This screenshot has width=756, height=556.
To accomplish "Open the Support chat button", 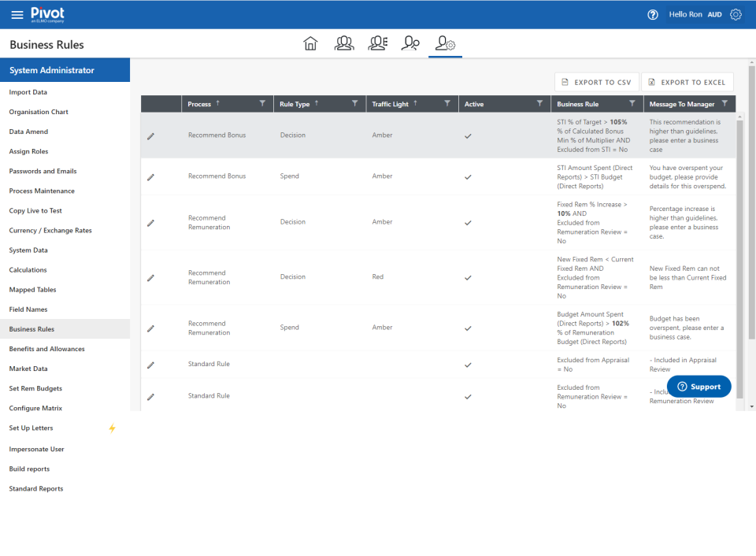I will point(699,386).
